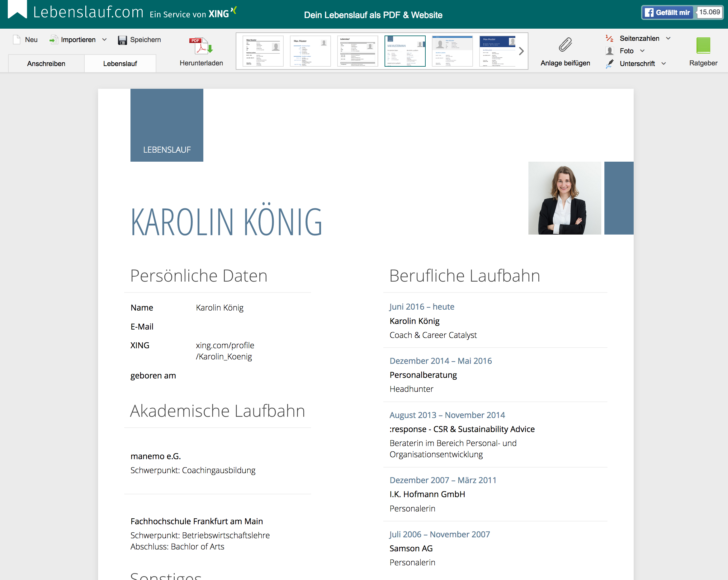Open the Foto dropdown chevron
Screen dimensions: 728x580
[642, 51]
